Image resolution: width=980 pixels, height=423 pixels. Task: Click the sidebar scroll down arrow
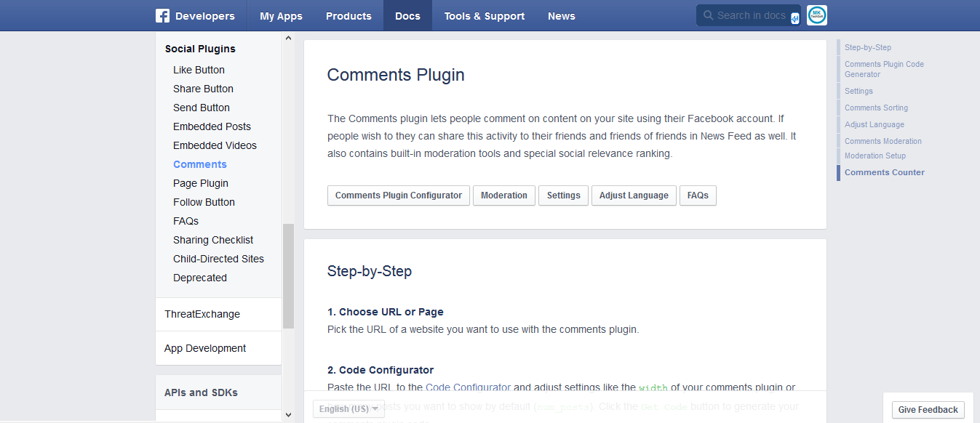point(288,414)
